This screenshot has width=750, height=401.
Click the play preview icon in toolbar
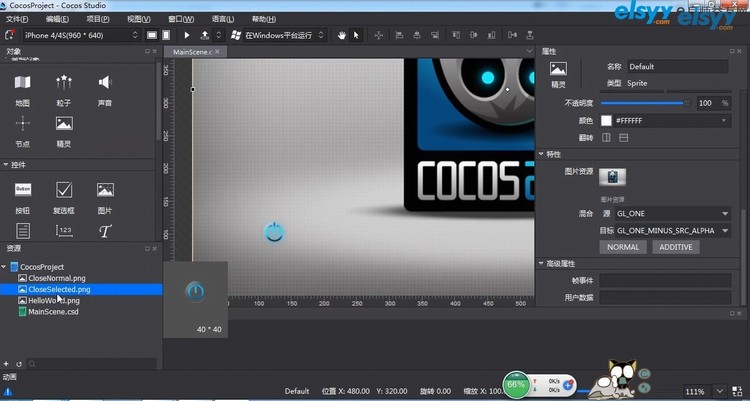pyautogui.click(x=187, y=35)
